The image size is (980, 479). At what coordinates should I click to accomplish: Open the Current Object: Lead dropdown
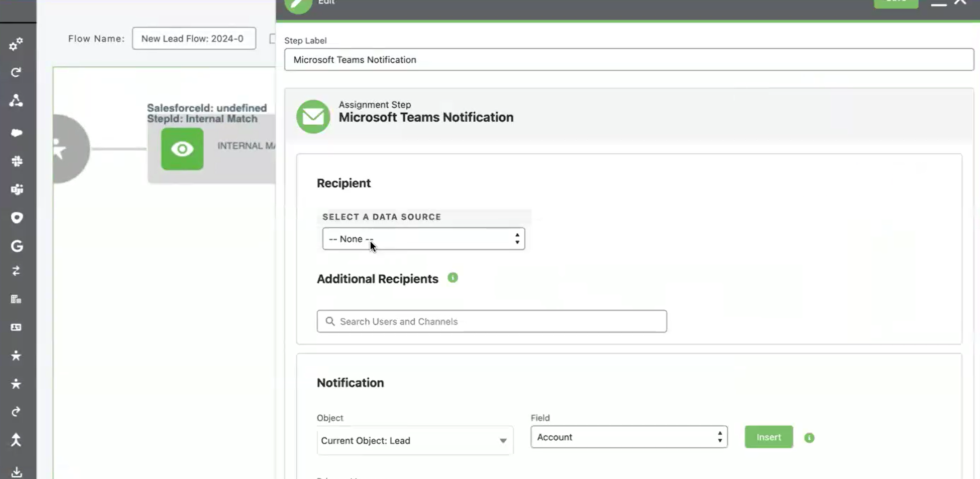coord(415,441)
